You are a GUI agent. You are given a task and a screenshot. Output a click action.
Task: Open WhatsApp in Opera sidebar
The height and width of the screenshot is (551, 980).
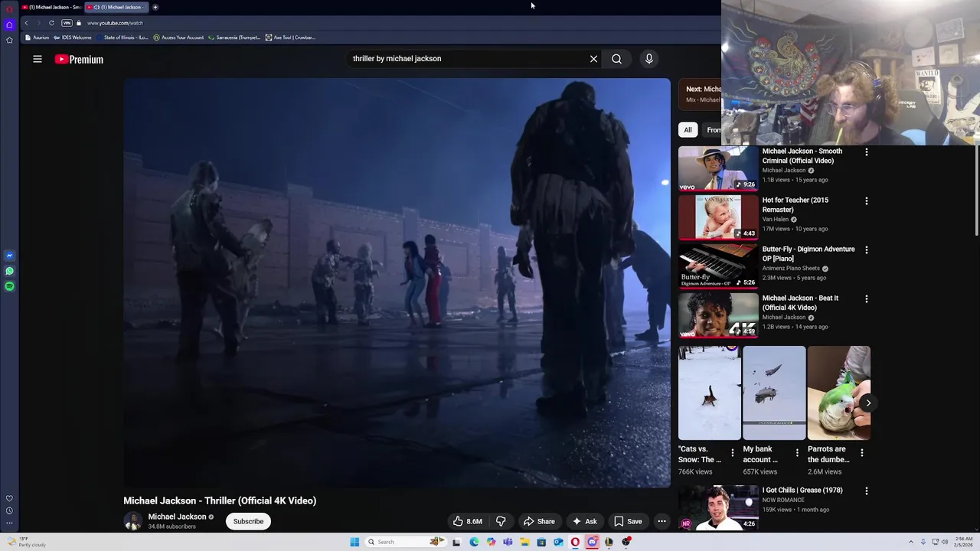[x=9, y=271]
